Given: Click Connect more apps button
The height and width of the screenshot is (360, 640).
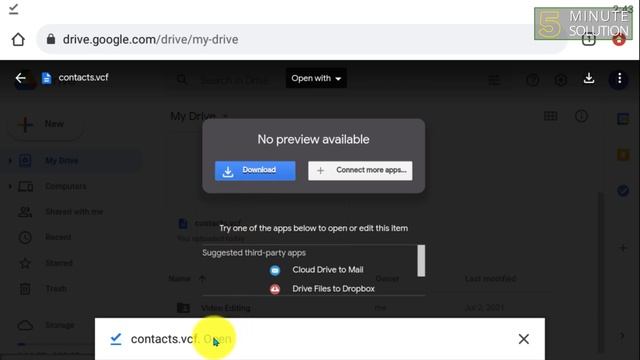Looking at the screenshot, I should tap(360, 171).
